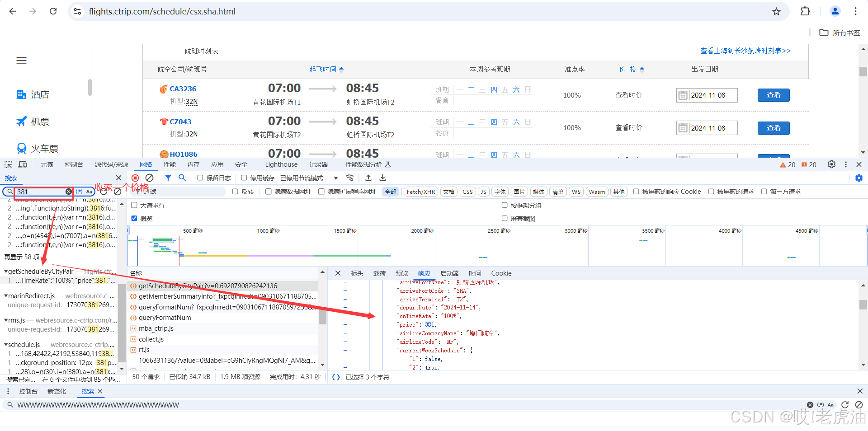Click the page vertical scrollbar thumb
Screen dimensions: 868x431
863,71
